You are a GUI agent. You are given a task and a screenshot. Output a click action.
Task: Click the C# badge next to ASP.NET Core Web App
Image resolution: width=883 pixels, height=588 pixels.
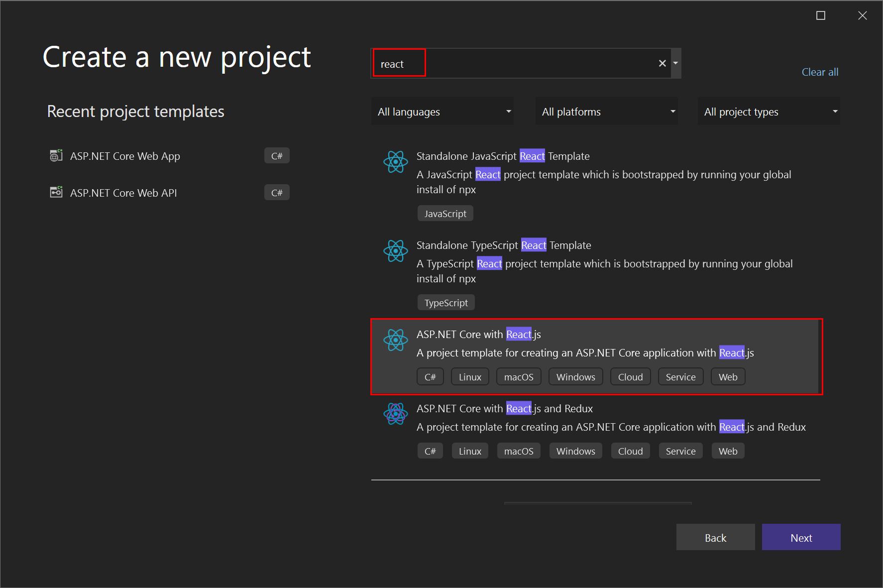click(x=277, y=155)
